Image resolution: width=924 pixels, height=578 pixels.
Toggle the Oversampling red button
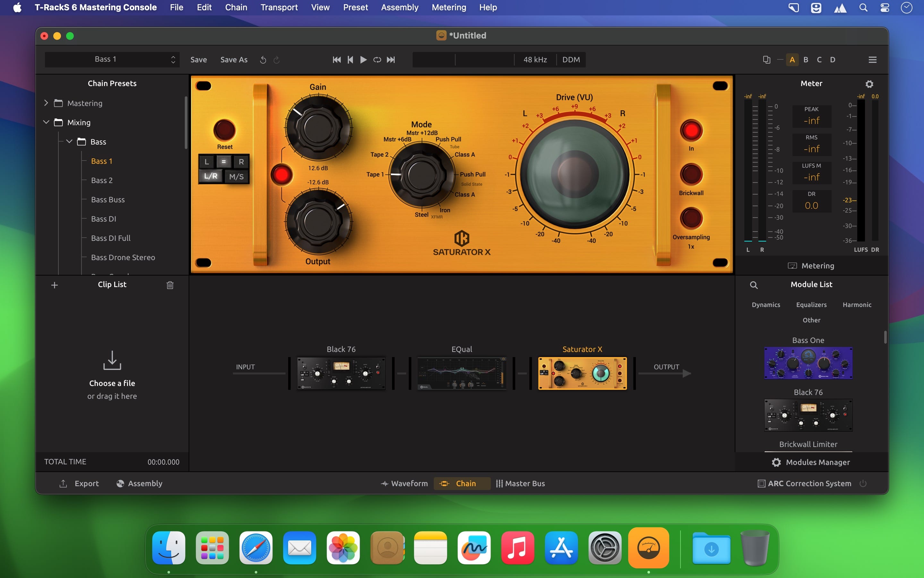(x=691, y=219)
